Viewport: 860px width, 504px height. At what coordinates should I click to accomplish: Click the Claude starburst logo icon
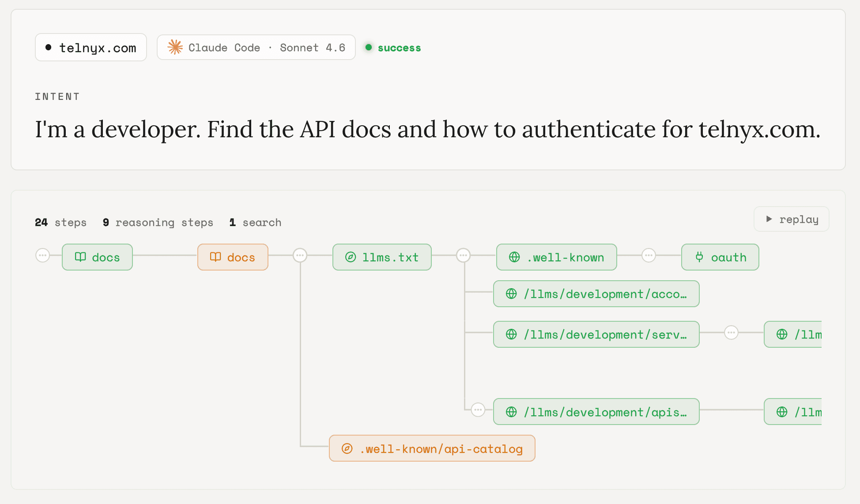(175, 47)
